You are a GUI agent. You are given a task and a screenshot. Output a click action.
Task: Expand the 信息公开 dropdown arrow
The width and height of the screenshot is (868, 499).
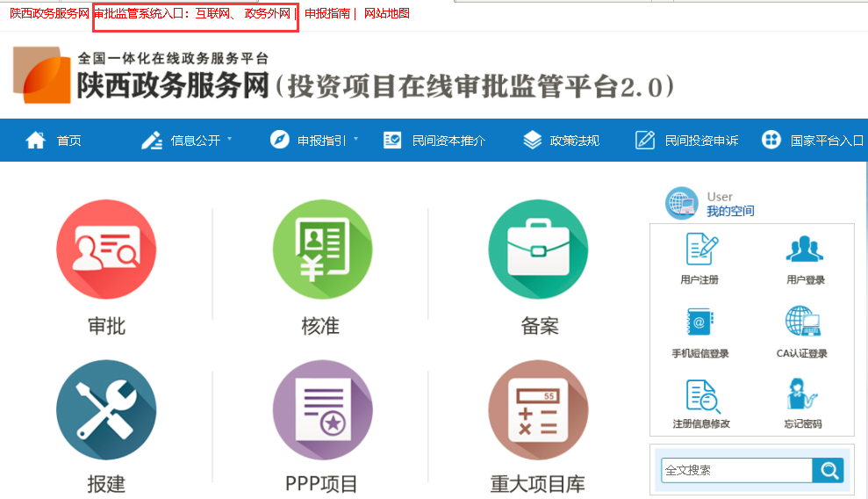pos(230,139)
